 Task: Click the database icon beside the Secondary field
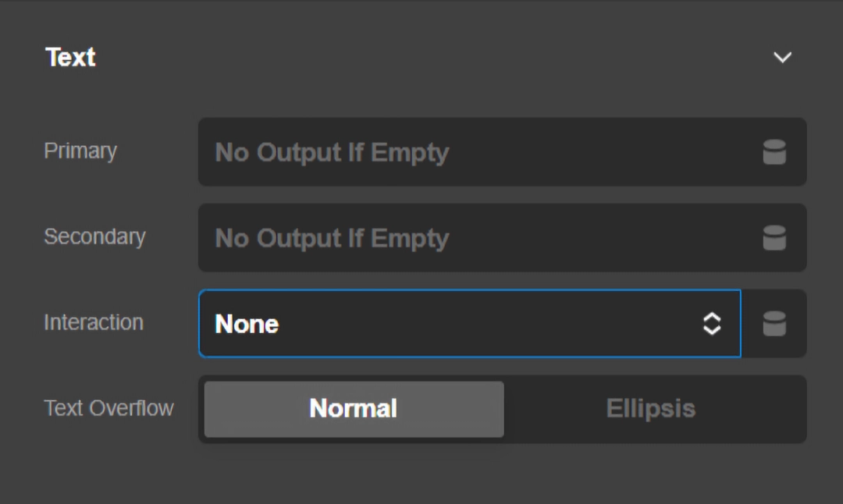pyautogui.click(x=774, y=238)
